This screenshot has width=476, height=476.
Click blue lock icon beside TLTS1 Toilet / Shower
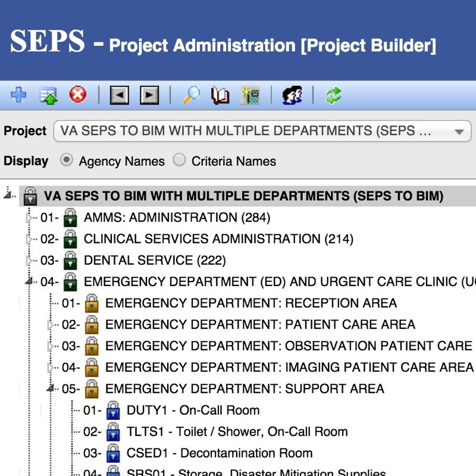(x=113, y=432)
